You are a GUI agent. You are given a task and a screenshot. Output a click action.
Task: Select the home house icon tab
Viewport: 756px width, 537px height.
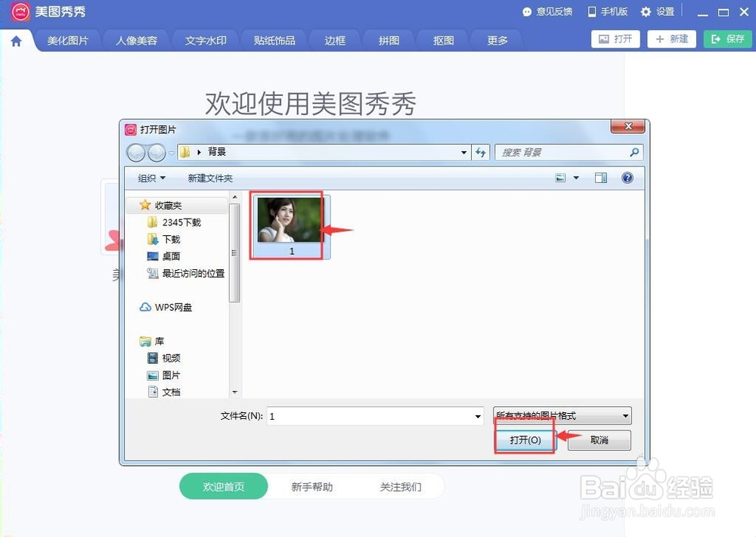(16, 40)
